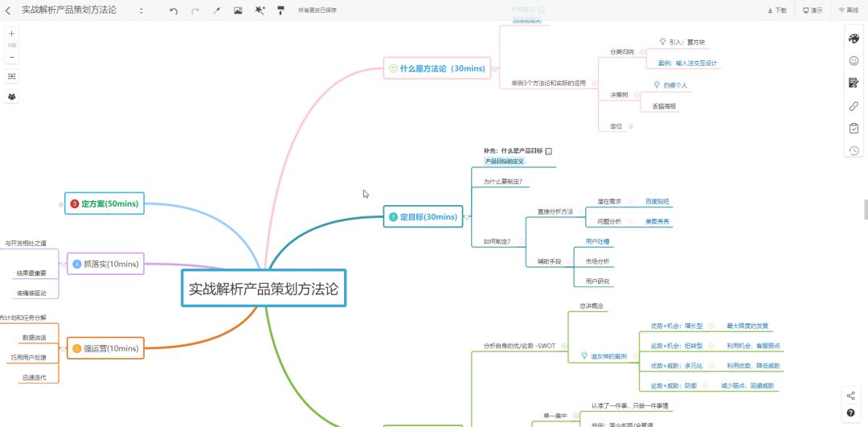Select the 定目标(30mins) node
The height and width of the screenshot is (427, 868).
pyautogui.click(x=423, y=216)
